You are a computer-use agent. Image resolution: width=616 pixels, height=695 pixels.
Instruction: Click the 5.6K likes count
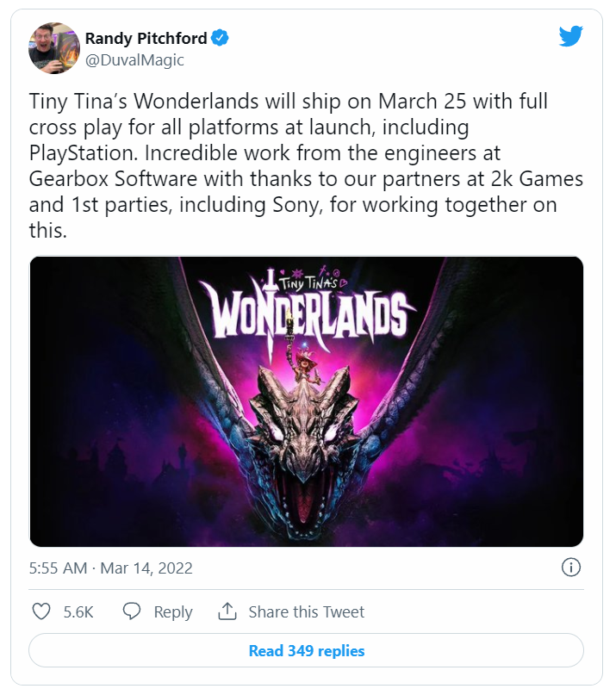pyautogui.click(x=78, y=612)
